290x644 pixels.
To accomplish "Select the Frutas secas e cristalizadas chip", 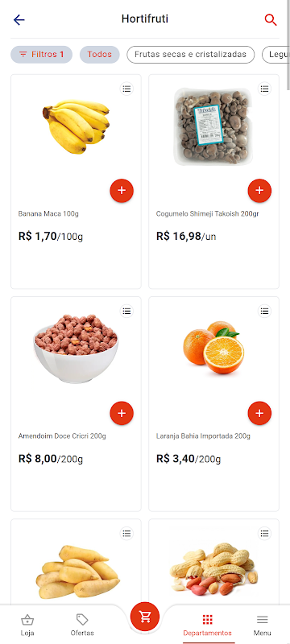I will (x=191, y=55).
